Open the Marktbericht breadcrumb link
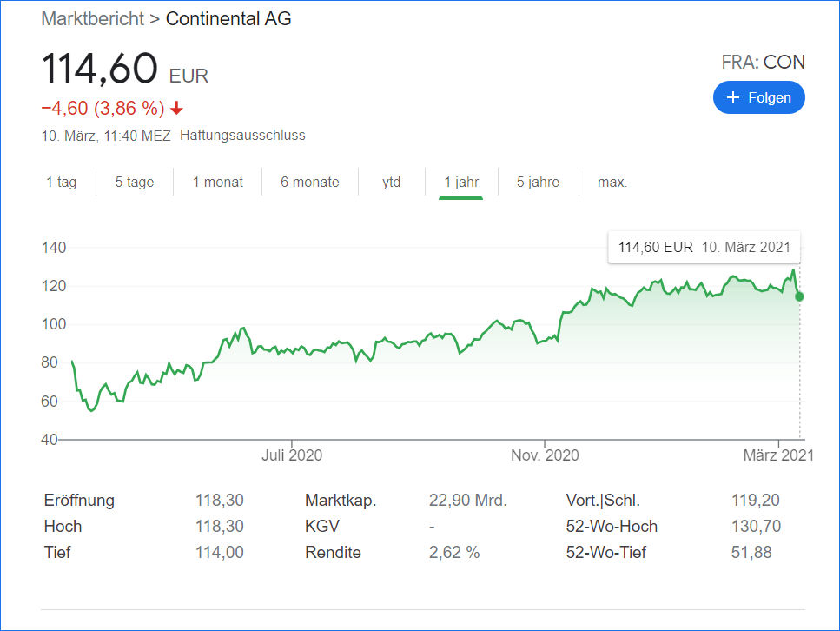This screenshot has width=840, height=631. coord(93,19)
